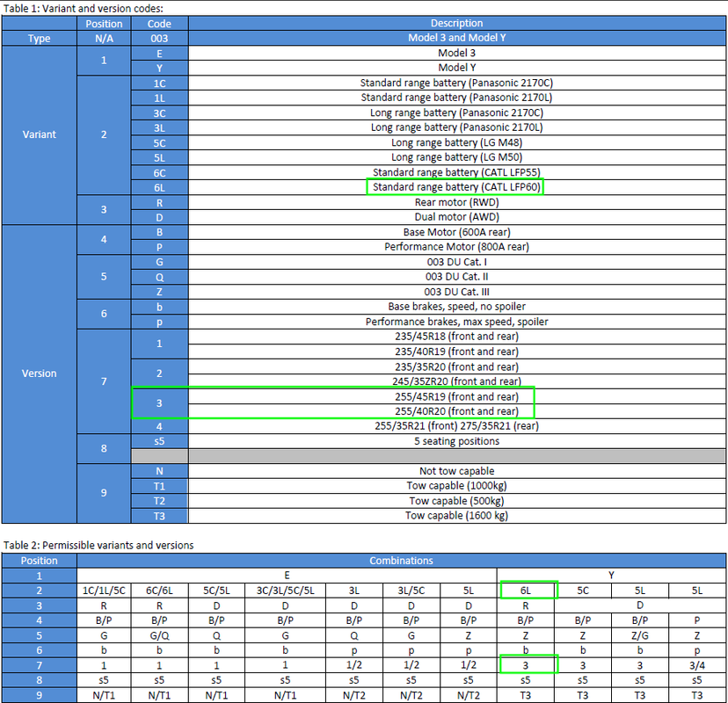Select 'Standard range battery (CATL LFP60)'

coord(457,187)
